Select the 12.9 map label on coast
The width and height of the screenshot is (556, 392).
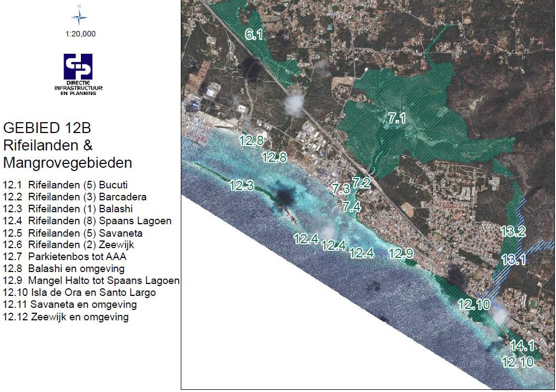tap(401, 253)
